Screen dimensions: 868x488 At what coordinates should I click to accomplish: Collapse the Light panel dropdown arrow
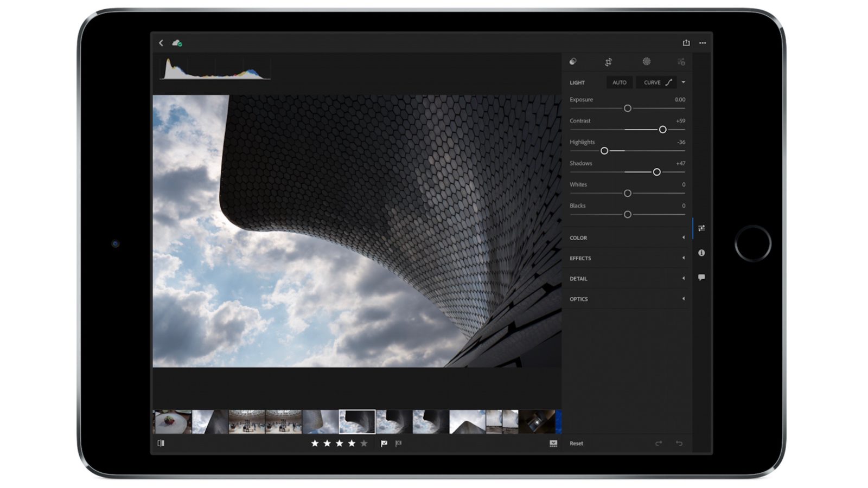click(683, 82)
